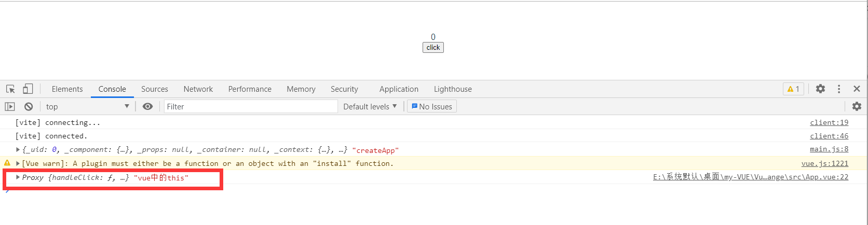This screenshot has height=225, width=868.
Task: Open the App.vue:22 source link
Action: 751,177
